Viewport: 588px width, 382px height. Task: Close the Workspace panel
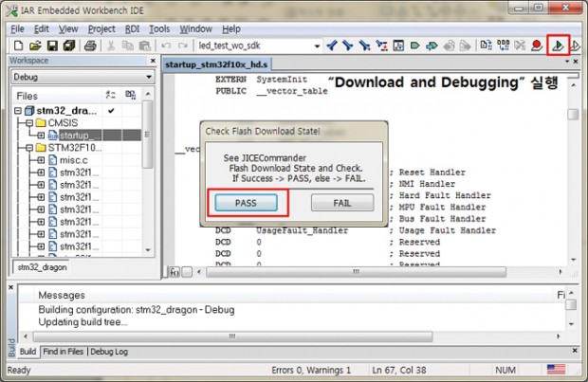click(x=153, y=61)
